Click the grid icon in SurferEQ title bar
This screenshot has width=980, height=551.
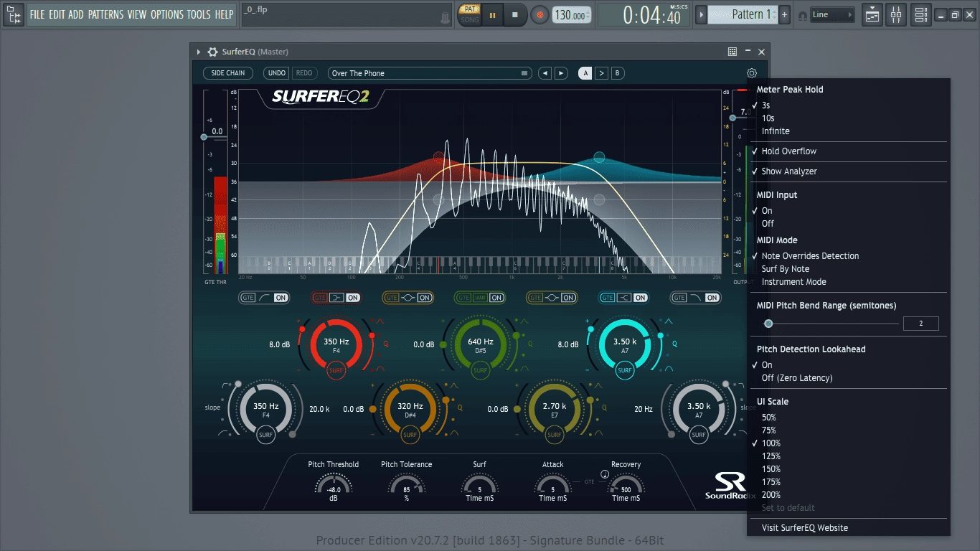732,52
